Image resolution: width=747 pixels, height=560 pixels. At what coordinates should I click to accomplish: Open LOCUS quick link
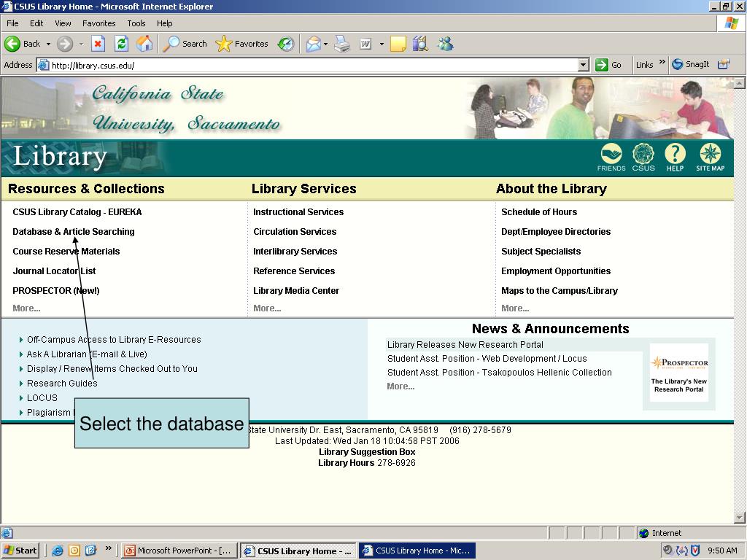(x=42, y=397)
